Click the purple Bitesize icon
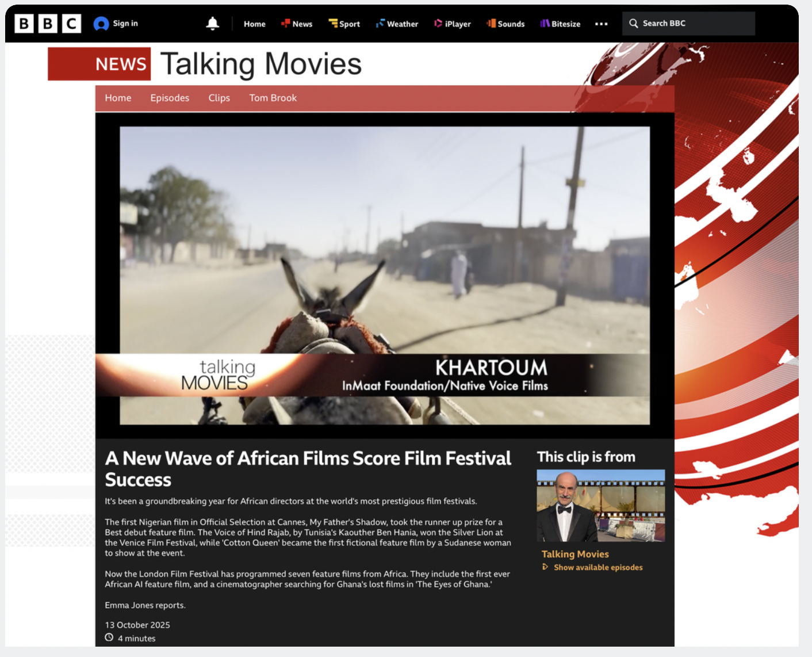The height and width of the screenshot is (657, 812). [x=545, y=24]
